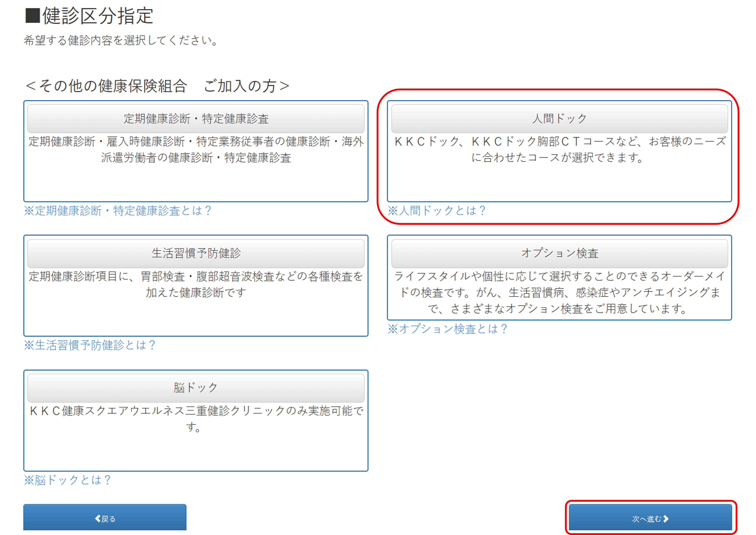Viewport: 756px width, 535px height.
Task: Click the 定期健康診断 card description text
Action: click(x=196, y=150)
